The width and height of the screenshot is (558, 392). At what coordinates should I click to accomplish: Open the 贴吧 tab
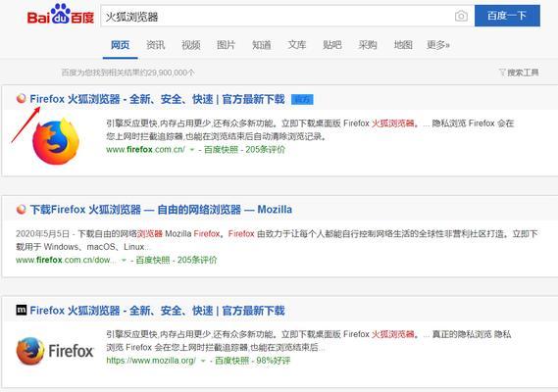pyautogui.click(x=332, y=45)
